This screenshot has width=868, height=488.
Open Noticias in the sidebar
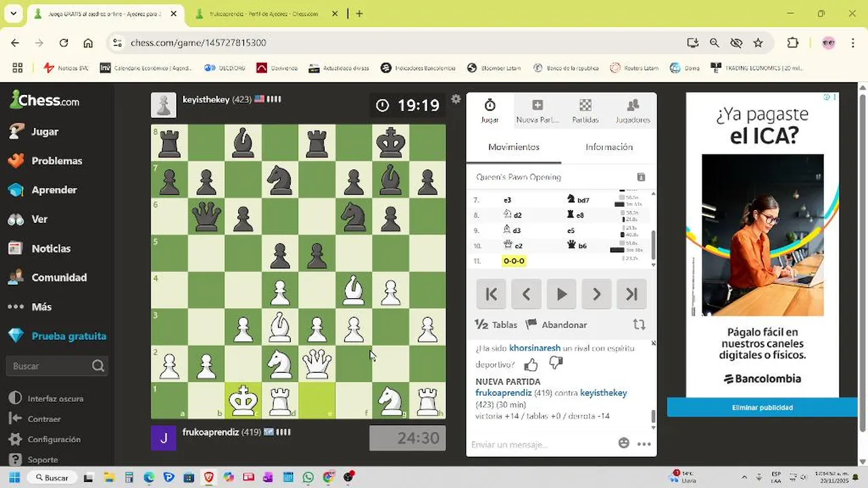tap(39, 248)
